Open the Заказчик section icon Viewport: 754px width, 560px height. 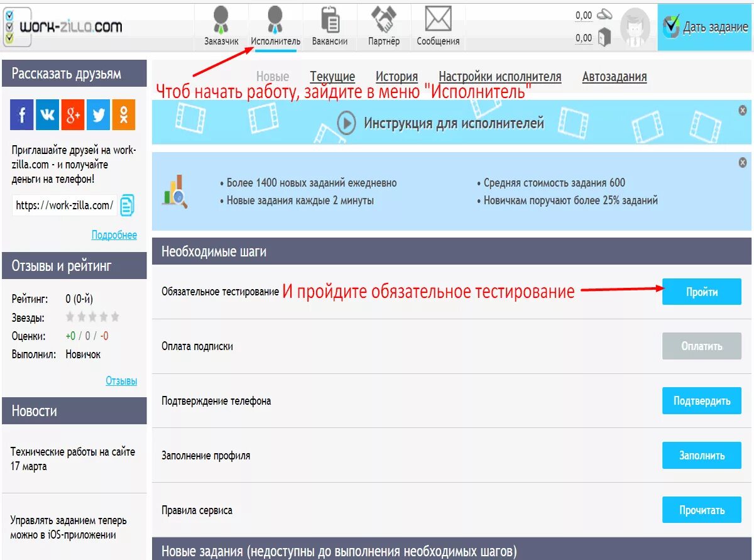[x=221, y=20]
